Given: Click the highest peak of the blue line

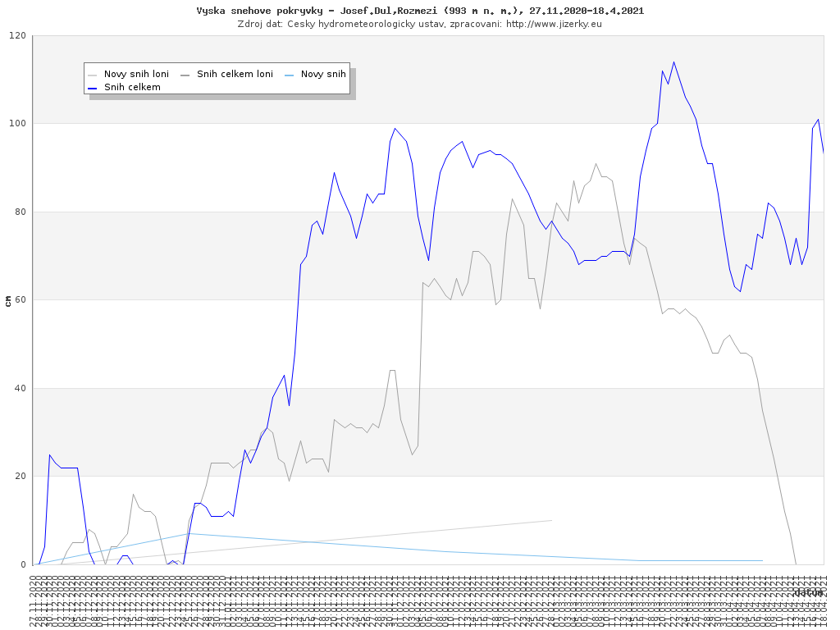Looking at the screenshot, I should [x=673, y=62].
